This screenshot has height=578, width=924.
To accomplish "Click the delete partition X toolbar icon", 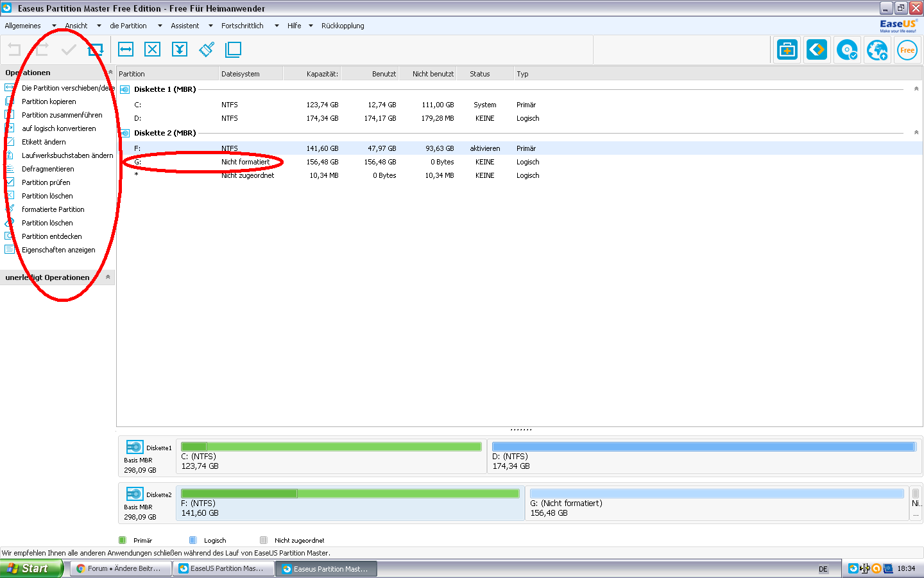I will click(x=153, y=49).
